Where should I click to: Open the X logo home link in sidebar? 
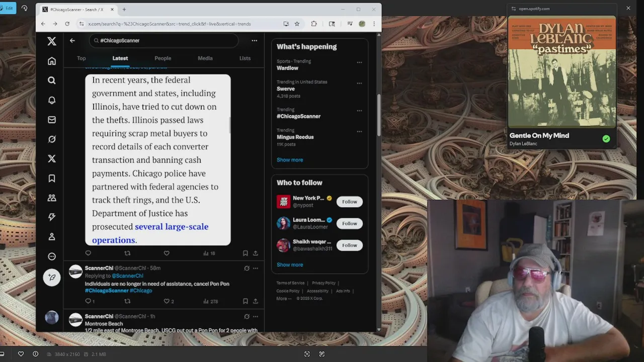tap(52, 41)
